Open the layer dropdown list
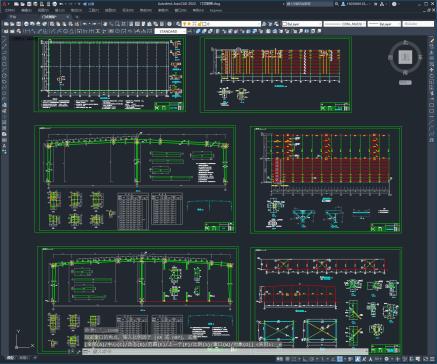 coord(222,24)
